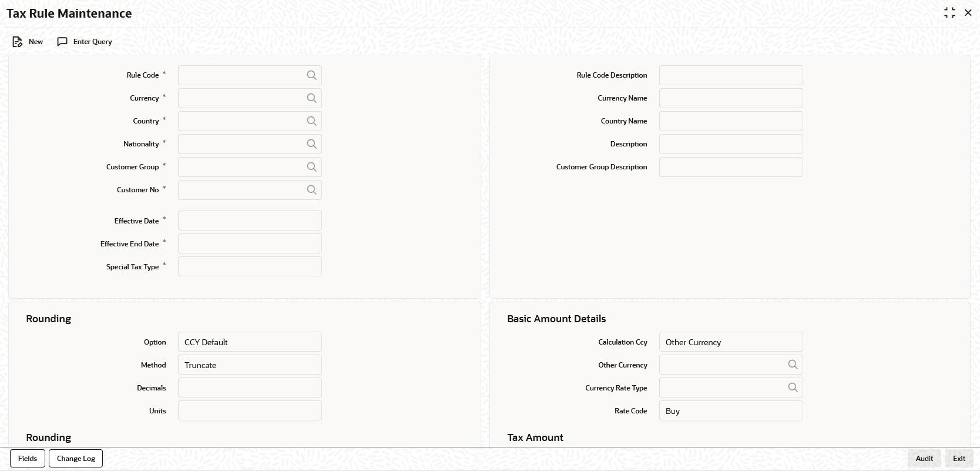
Task: Open the Rounding Method dropdown
Action: pos(250,365)
